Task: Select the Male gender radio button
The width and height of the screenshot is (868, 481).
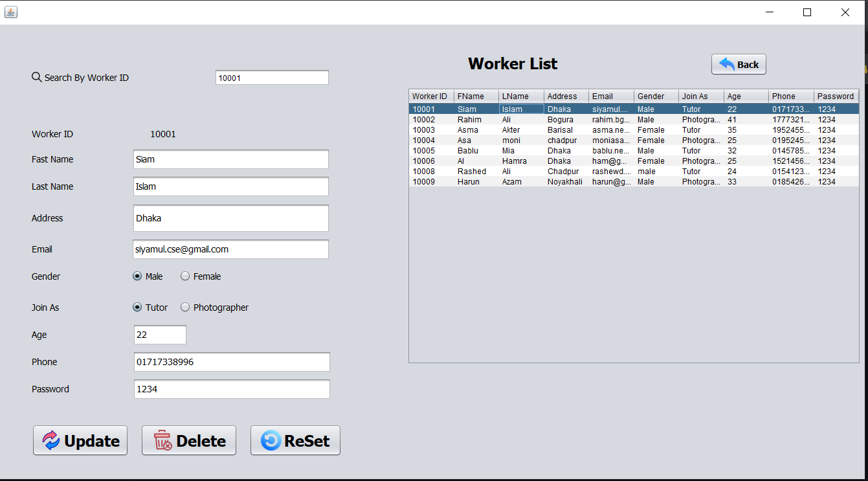Action: (137, 276)
